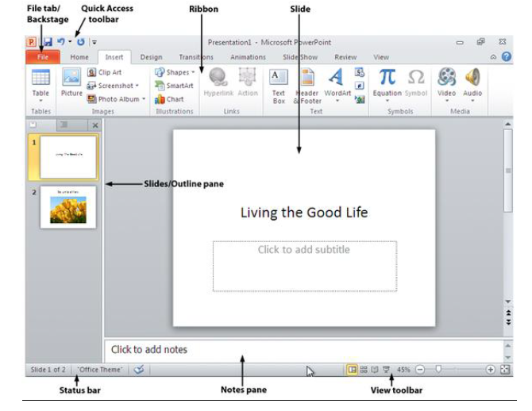Open the Animations tab
This screenshot has width=532, height=411.
coord(248,57)
